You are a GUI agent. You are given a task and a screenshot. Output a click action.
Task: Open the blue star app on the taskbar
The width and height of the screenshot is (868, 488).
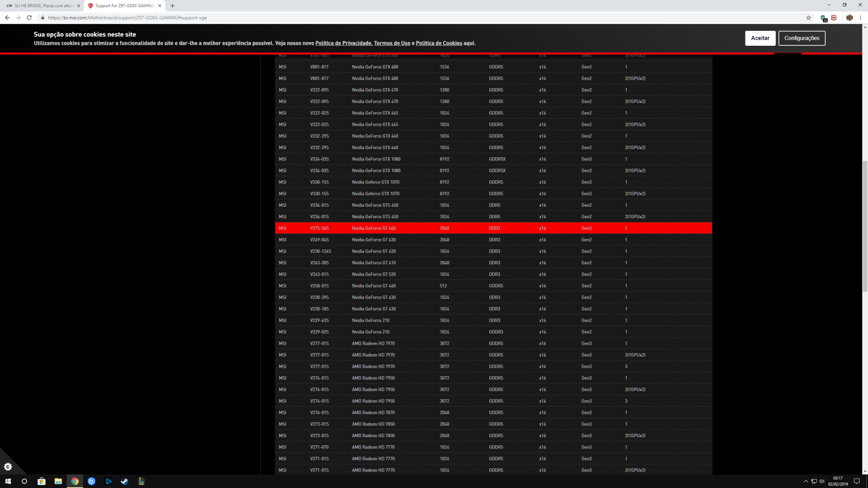click(108, 481)
